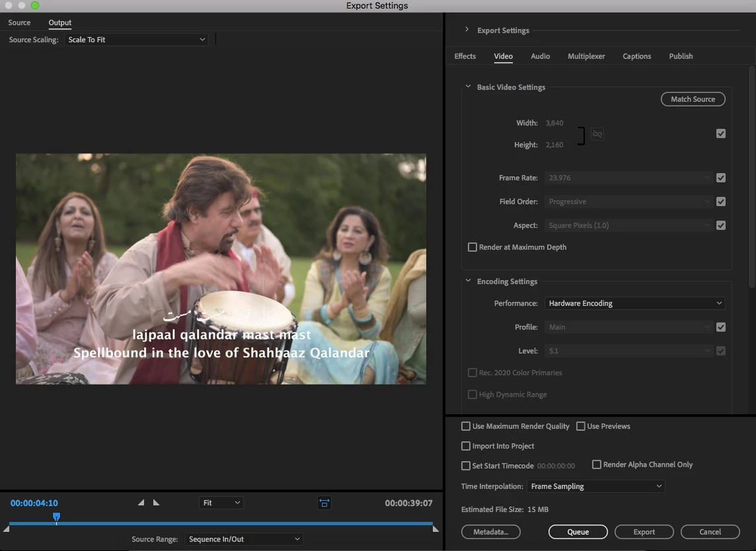This screenshot has height=551, width=756.
Task: Open the Captions tab
Action: pos(636,56)
